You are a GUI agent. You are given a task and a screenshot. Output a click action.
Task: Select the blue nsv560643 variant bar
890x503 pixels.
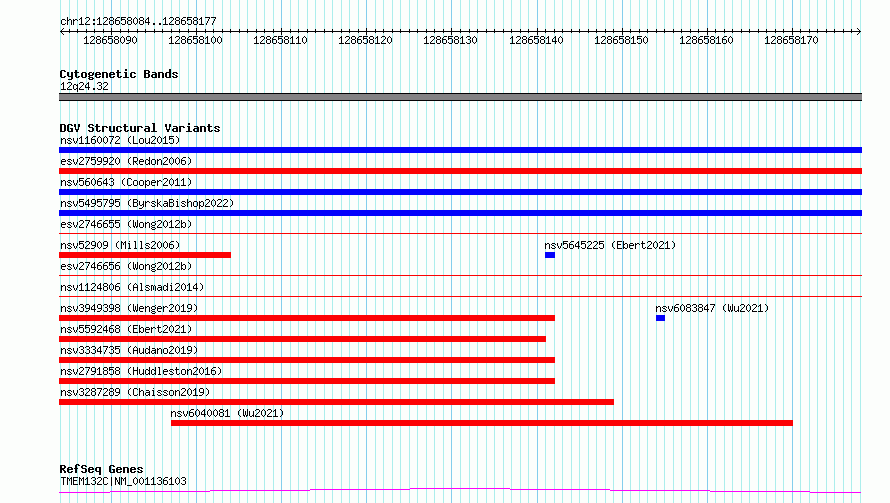pos(460,192)
